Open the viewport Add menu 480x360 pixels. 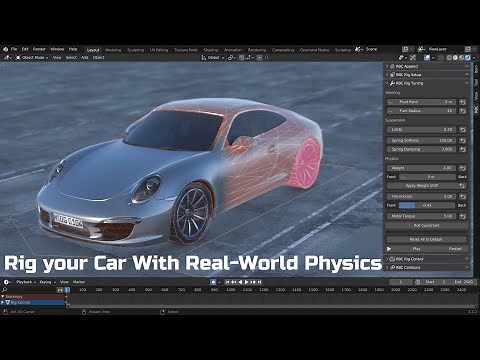pyautogui.click(x=85, y=58)
